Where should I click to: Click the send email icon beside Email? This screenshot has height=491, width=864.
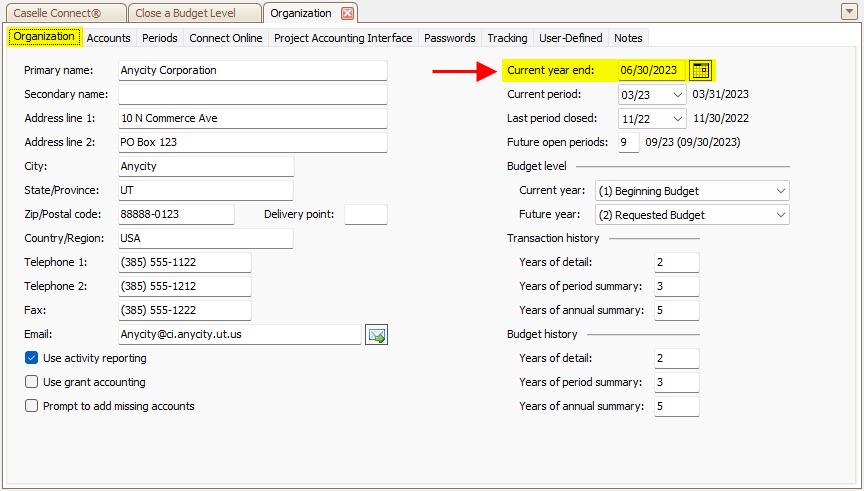pos(376,335)
